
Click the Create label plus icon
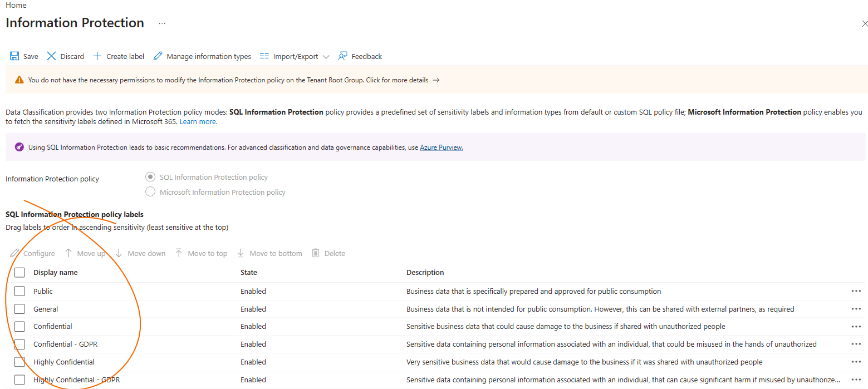coord(97,56)
